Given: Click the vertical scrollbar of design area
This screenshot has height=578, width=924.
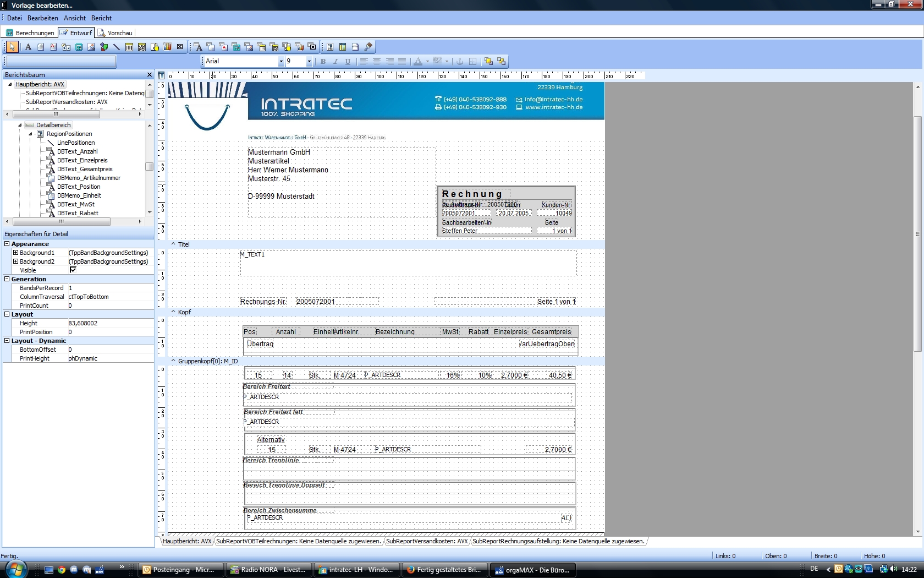Looking at the screenshot, I should tap(917, 234).
